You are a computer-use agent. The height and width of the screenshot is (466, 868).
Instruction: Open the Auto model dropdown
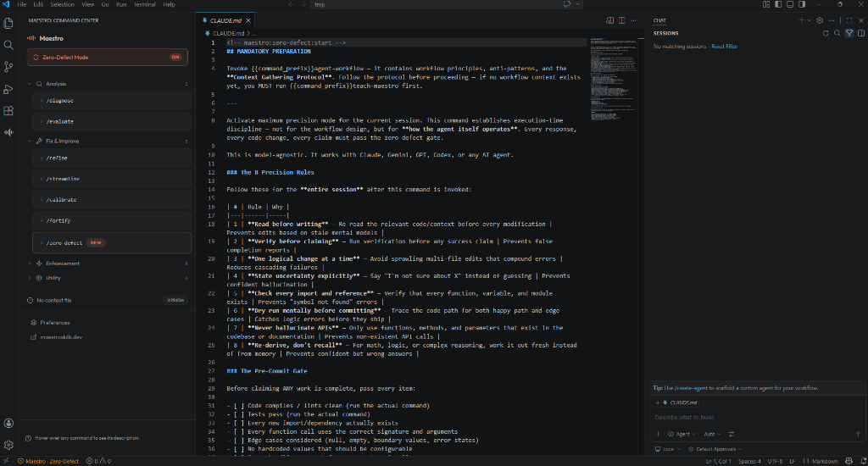[x=712, y=434]
